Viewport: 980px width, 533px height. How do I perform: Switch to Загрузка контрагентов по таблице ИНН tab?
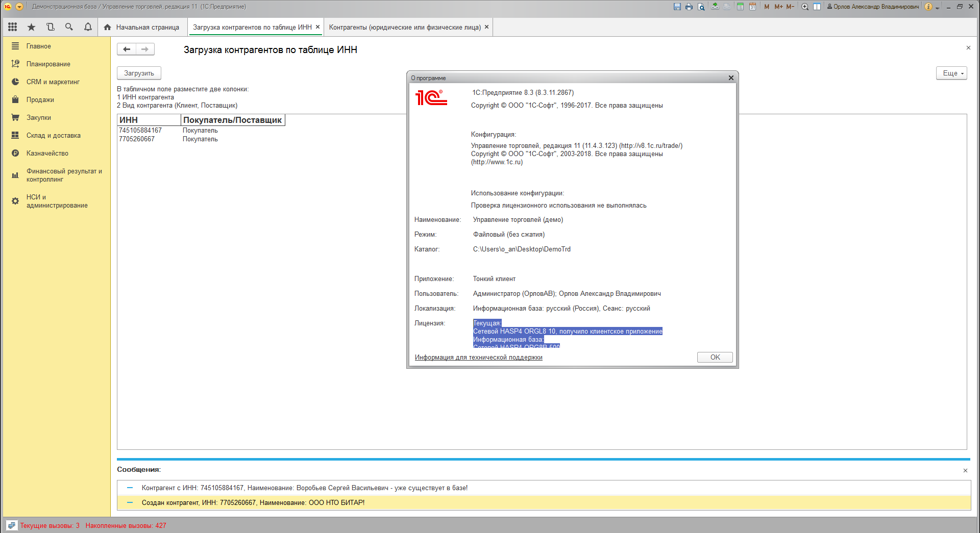(x=252, y=27)
